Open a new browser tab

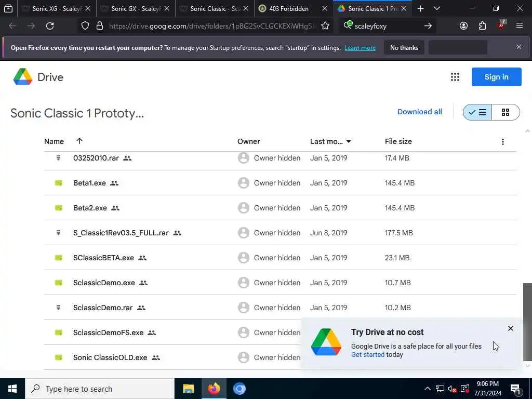(x=421, y=9)
